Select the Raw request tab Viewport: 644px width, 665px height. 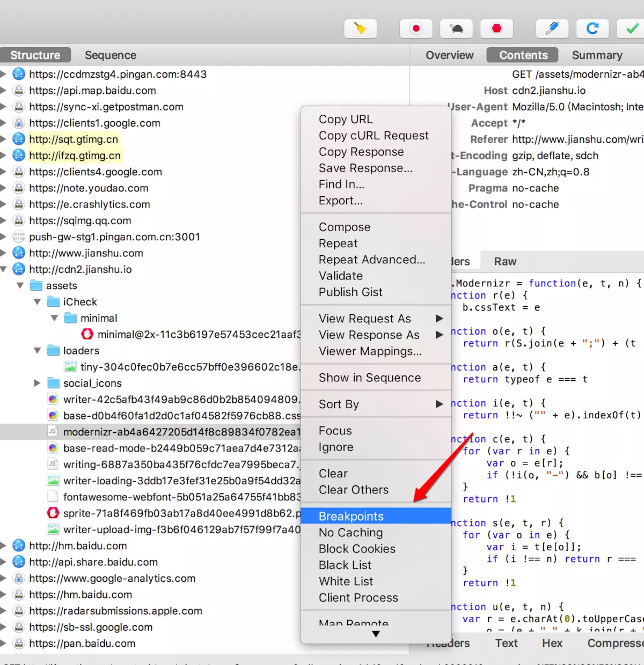[x=505, y=262]
